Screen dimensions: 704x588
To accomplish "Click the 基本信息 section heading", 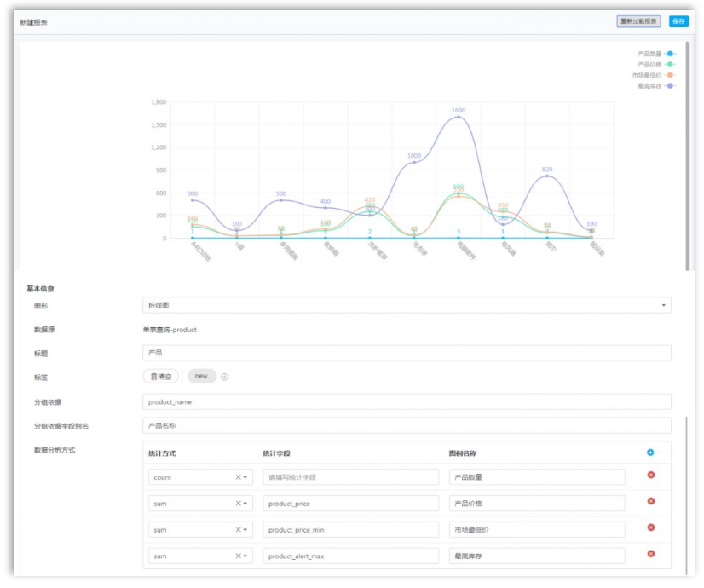I will [40, 289].
